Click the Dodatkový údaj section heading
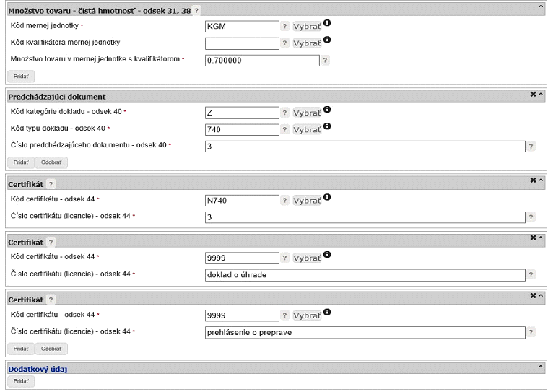548x392 pixels. (x=38, y=369)
